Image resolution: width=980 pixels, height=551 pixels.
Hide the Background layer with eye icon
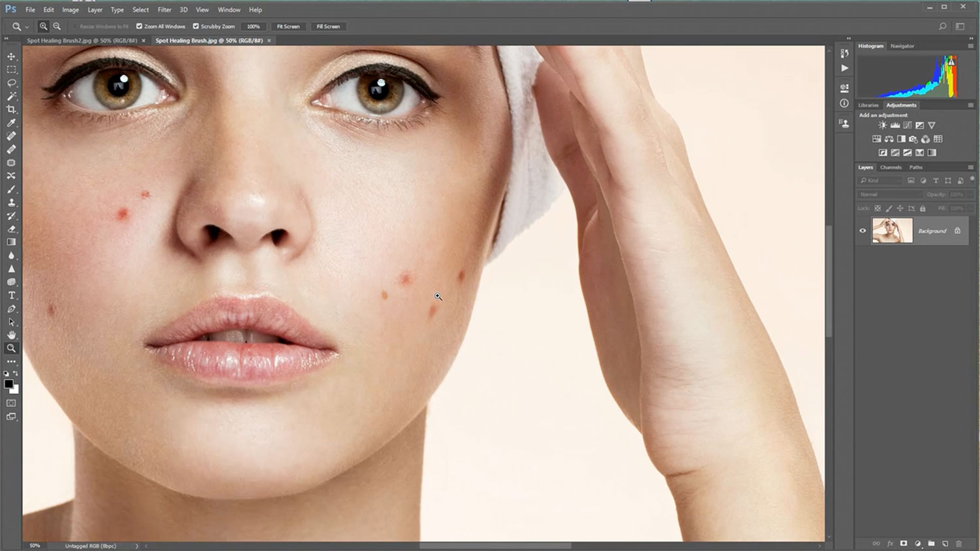[x=862, y=231]
